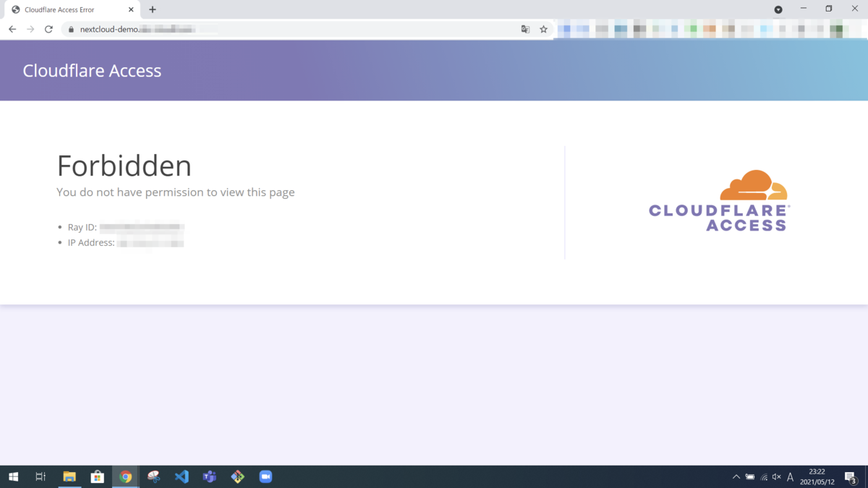The image size is (868, 488).
Task: Click the muted volume speaker icon
Action: [x=777, y=477]
